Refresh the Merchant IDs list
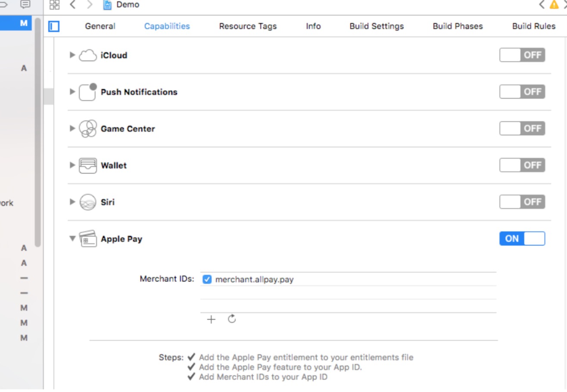Viewport: 567px width, 392px height. click(x=232, y=319)
